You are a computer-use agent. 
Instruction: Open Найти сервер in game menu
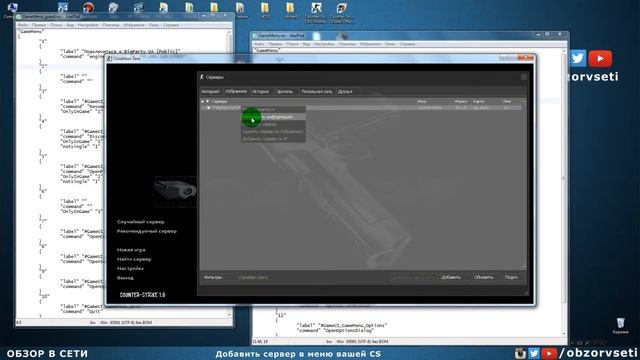point(134,259)
